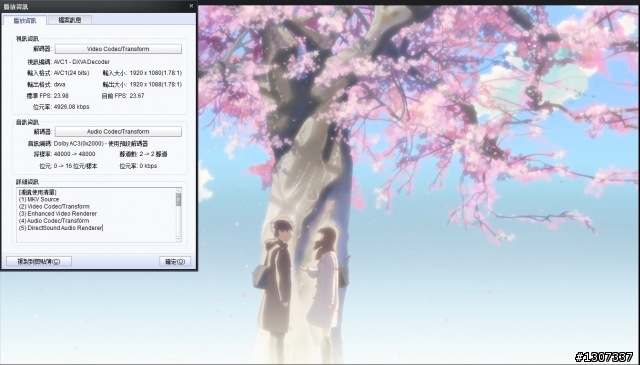Click the filter list scrollbar thumb
This screenshot has width=640, height=365.
(x=178, y=200)
